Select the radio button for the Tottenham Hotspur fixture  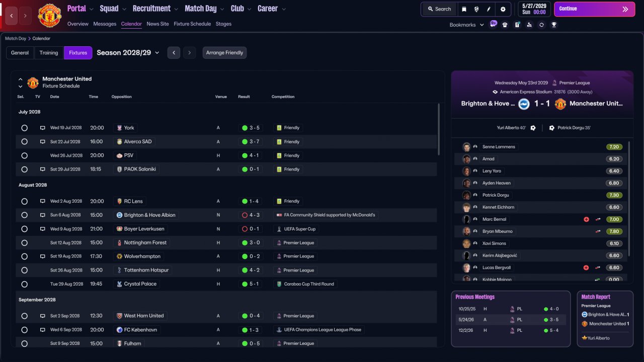24,270
